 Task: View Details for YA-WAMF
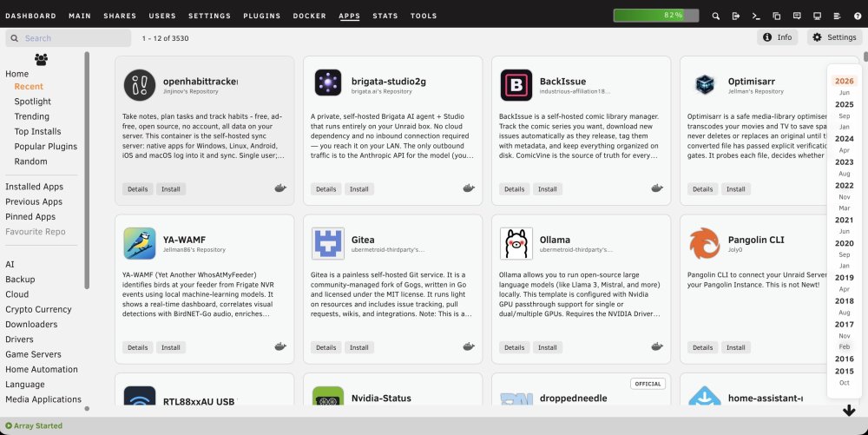[x=138, y=347]
